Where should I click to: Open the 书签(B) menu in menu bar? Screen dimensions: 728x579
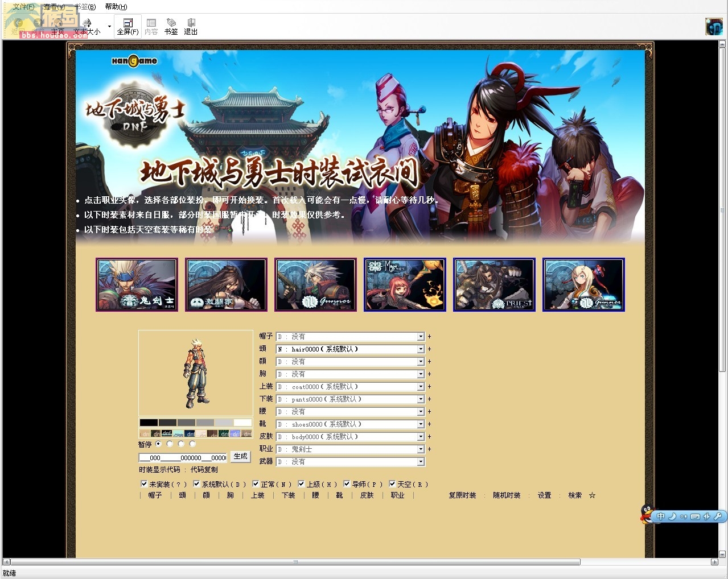(85, 7)
